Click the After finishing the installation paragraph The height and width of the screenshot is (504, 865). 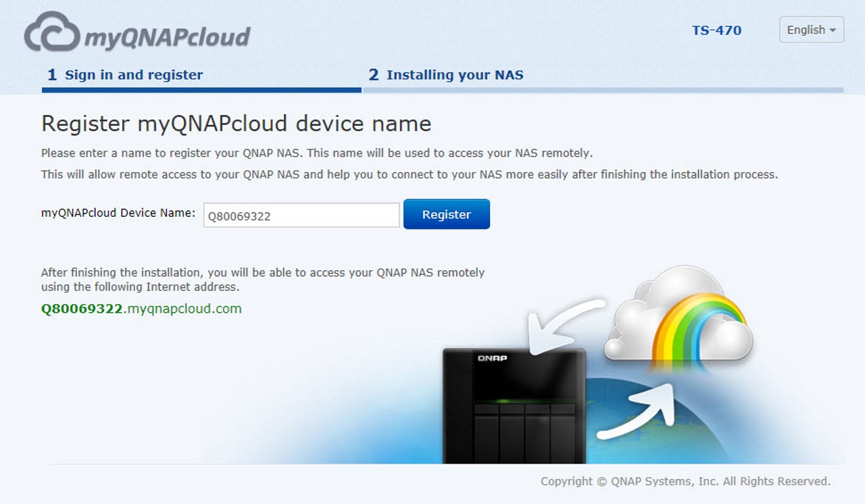pos(263,280)
